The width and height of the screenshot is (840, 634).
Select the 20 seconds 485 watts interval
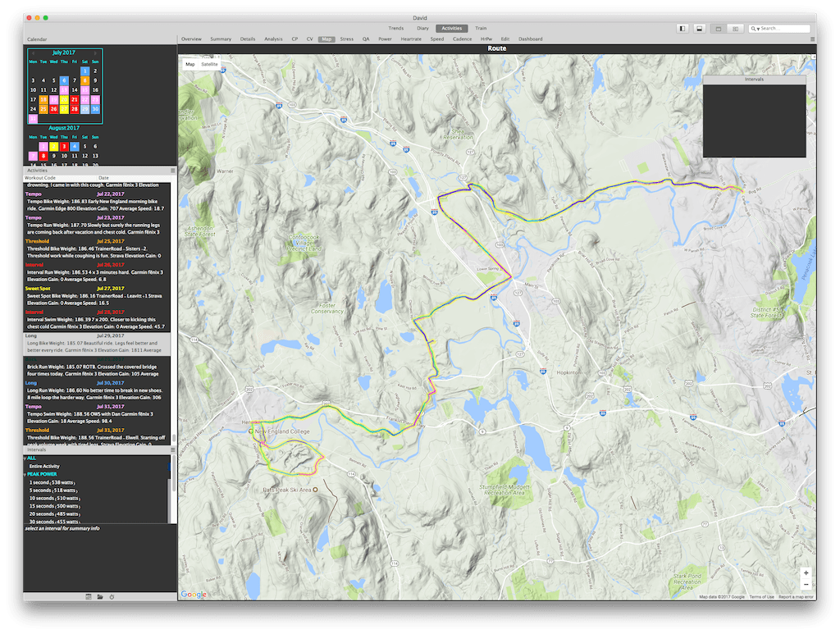point(55,514)
